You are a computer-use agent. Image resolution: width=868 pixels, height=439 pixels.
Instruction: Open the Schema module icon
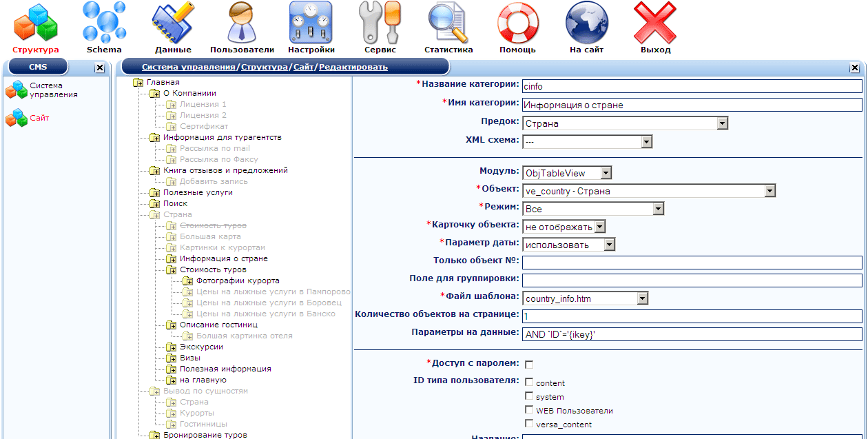pos(104,23)
